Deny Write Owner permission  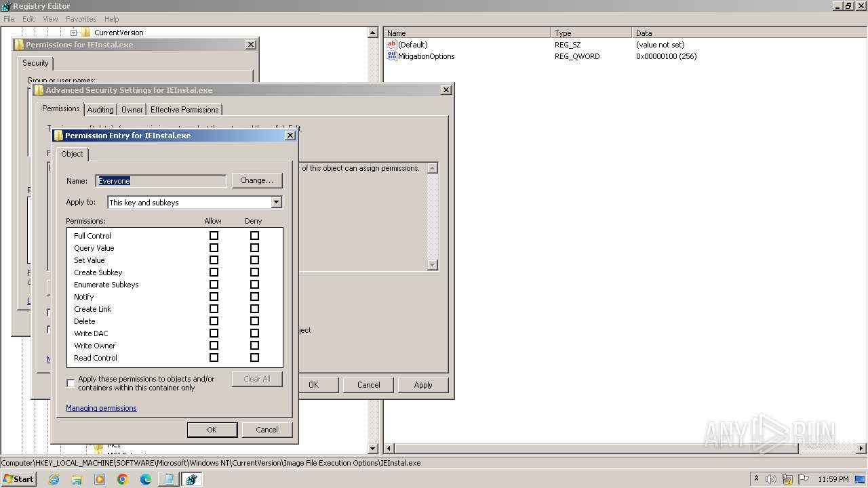(254, 346)
